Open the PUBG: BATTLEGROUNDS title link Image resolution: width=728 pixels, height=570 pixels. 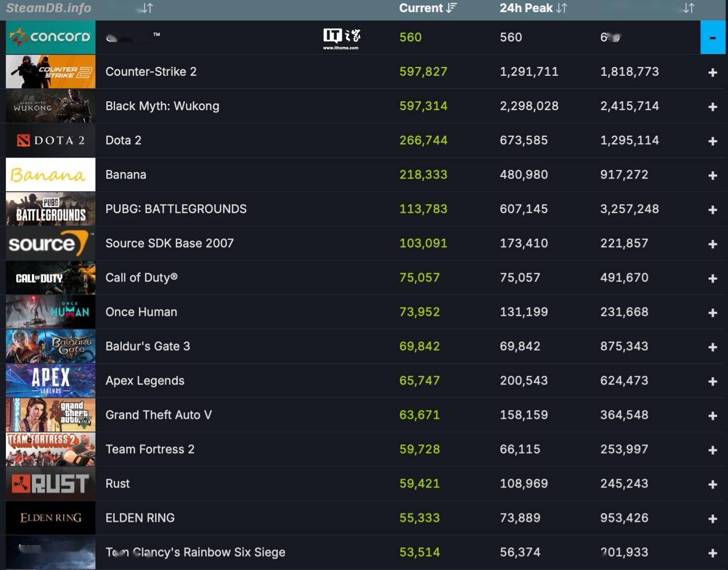(x=176, y=209)
